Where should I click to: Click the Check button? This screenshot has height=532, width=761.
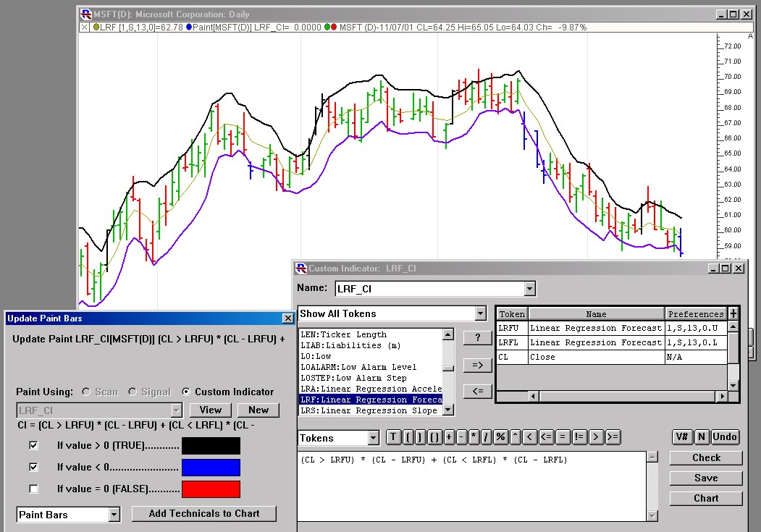(x=706, y=457)
